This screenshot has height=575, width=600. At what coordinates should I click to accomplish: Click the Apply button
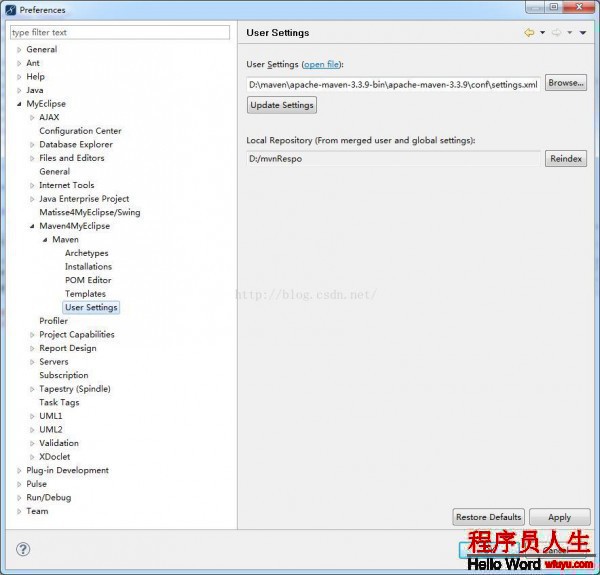click(559, 517)
